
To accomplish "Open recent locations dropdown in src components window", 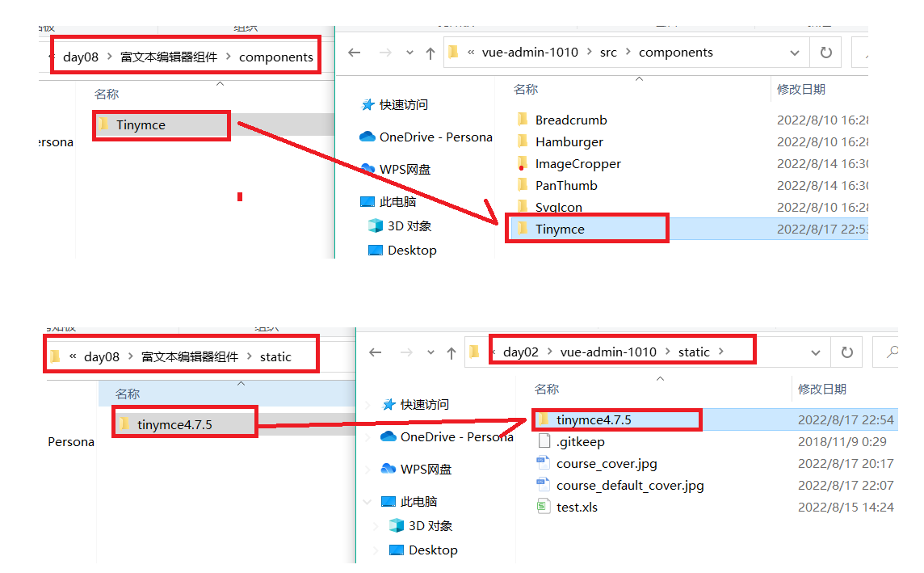I will [x=409, y=53].
